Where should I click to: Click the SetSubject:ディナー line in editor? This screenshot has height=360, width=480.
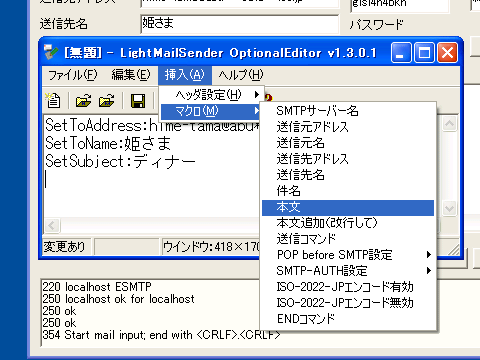[120, 161]
